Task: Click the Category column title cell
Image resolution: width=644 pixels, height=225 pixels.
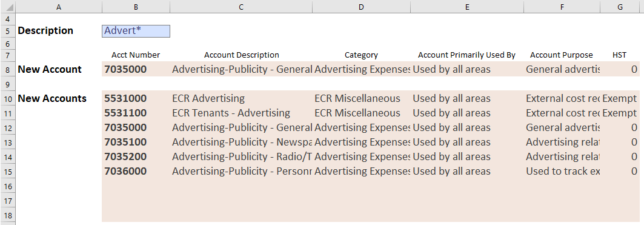Action: pos(362,55)
